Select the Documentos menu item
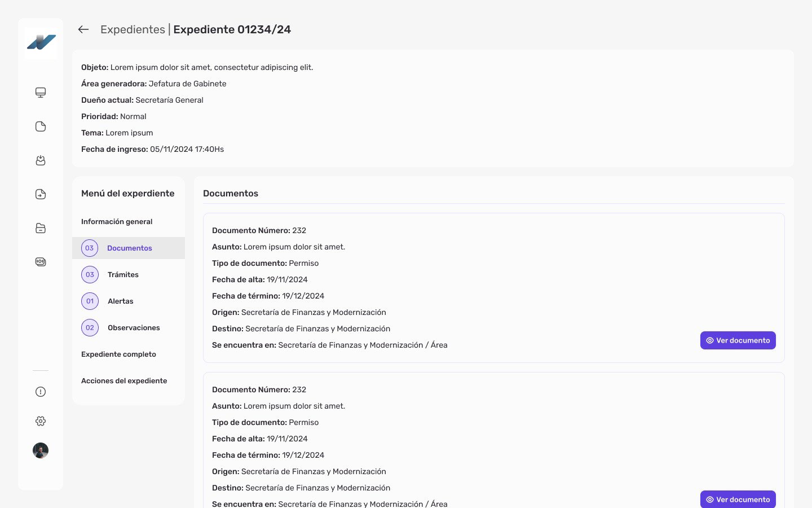Screen dimensions: 812x508 pyautogui.click(x=129, y=248)
